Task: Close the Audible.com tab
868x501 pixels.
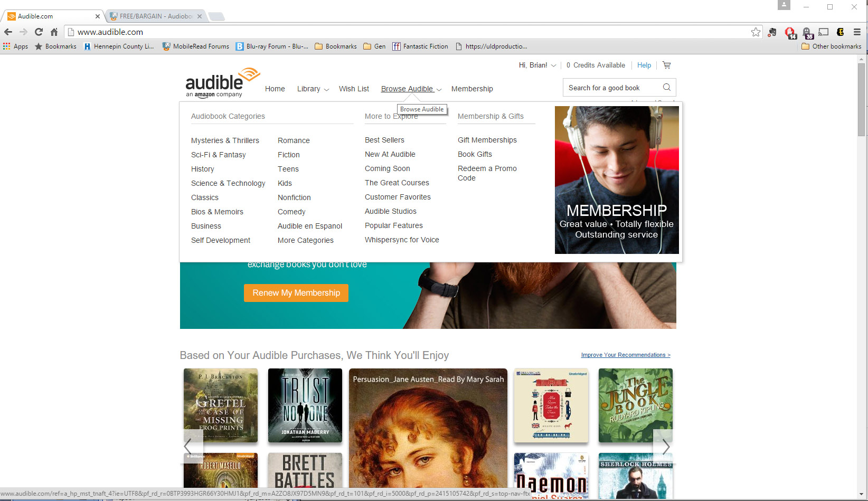Action: (x=97, y=16)
